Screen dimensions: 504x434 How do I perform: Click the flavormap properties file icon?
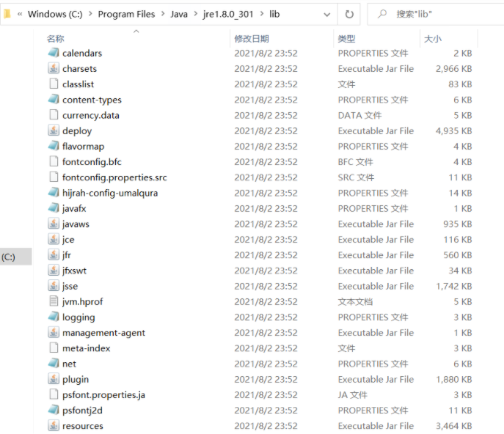coord(54,146)
